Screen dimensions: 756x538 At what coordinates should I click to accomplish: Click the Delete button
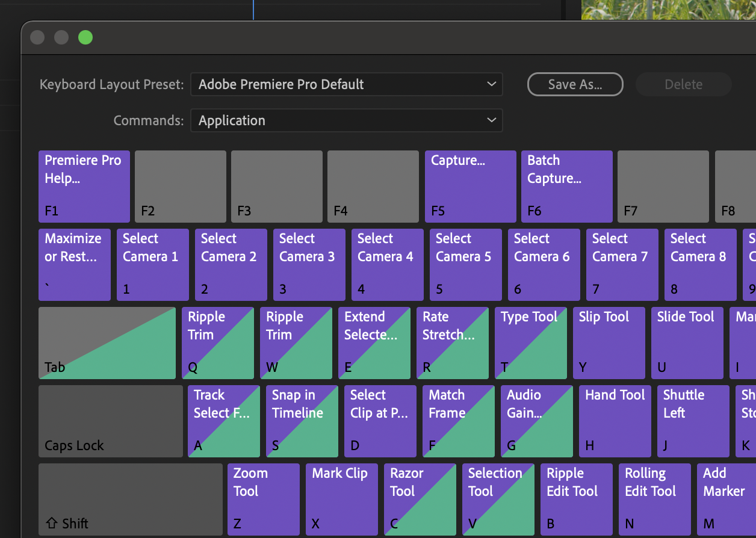pyautogui.click(x=683, y=84)
